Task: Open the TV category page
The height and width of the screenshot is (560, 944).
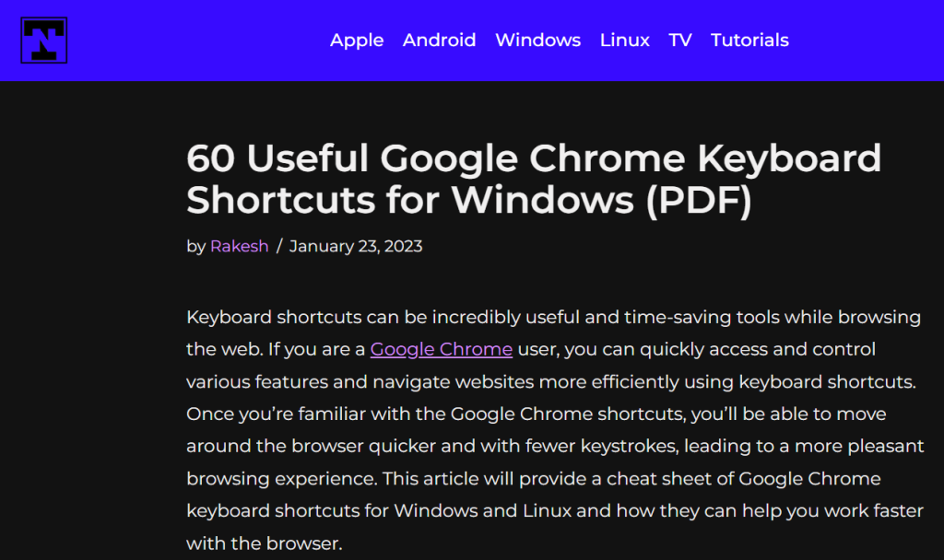Action: (679, 41)
